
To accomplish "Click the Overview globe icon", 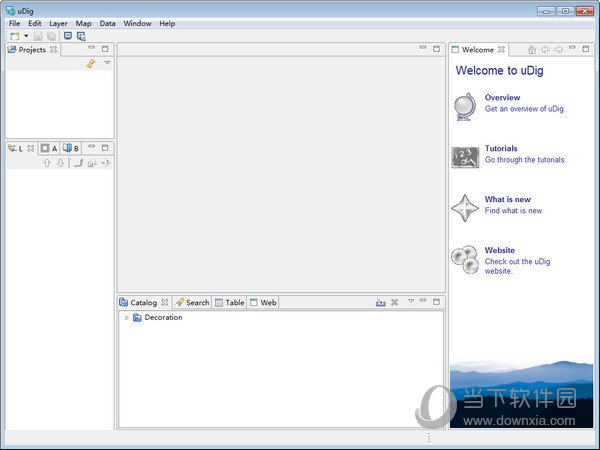I will (x=464, y=106).
